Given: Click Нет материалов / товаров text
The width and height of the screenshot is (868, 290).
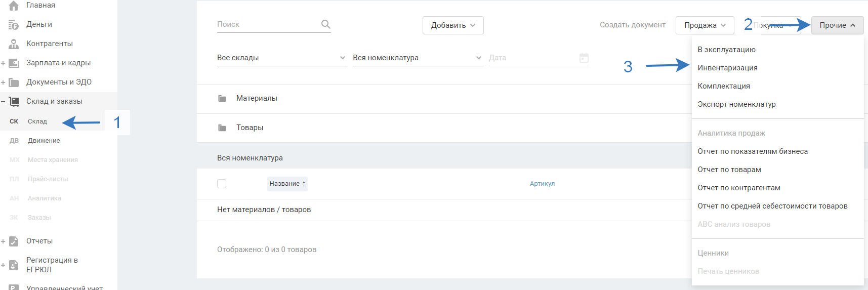Looking at the screenshot, I should 264,210.
